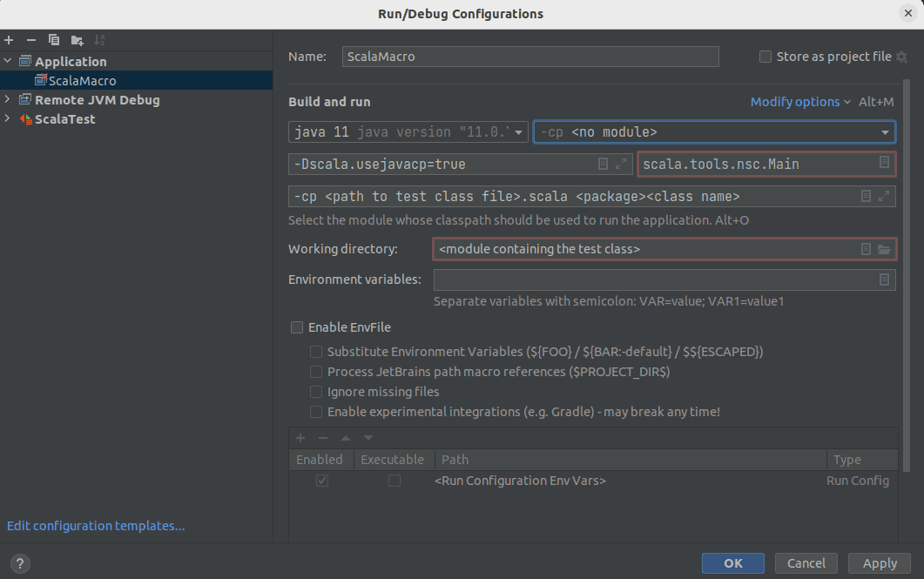Click the program arguments field

[591, 196]
